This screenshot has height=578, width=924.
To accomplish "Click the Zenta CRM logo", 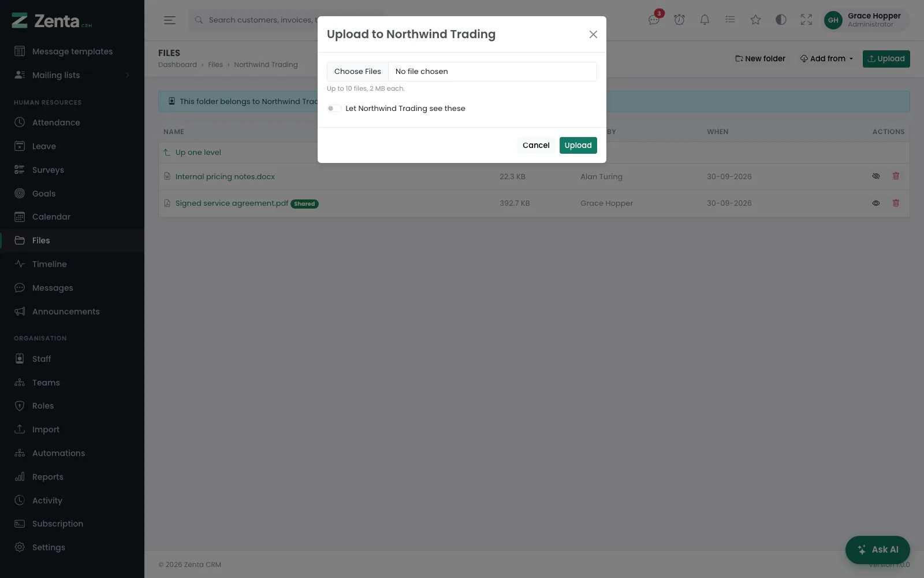I will click(52, 21).
